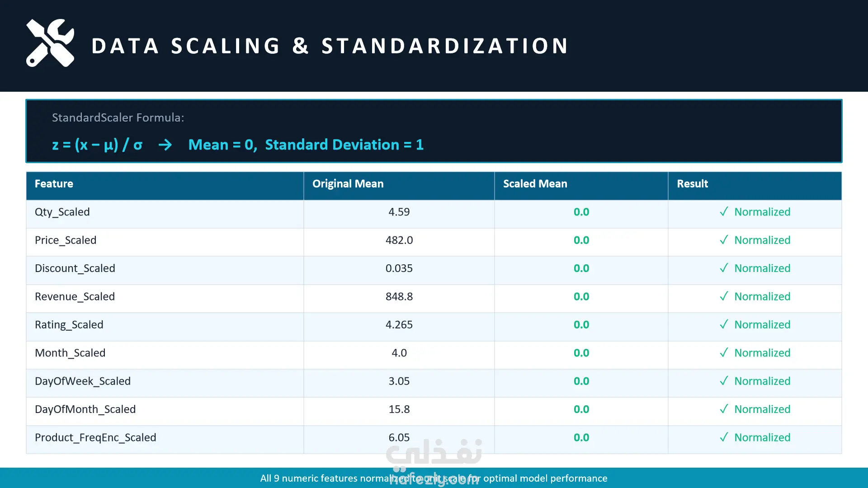Image resolution: width=868 pixels, height=488 pixels.
Task: Click the checkmark icon in the Discount_Scaled row
Action: point(724,268)
